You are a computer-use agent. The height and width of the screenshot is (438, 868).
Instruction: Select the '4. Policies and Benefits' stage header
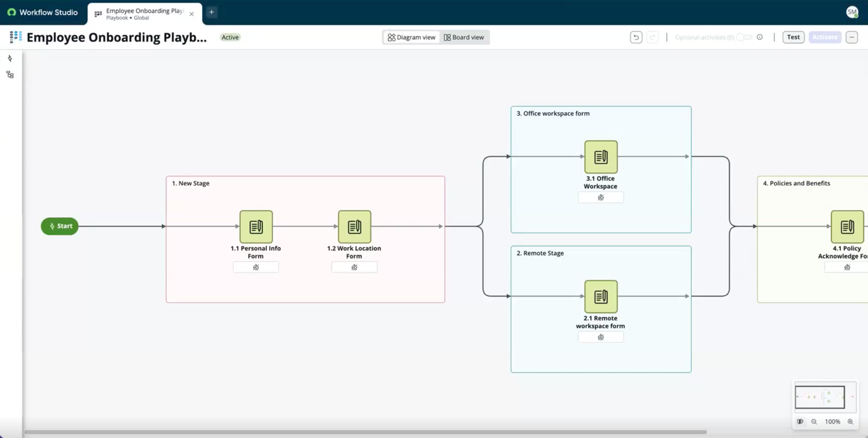point(796,183)
